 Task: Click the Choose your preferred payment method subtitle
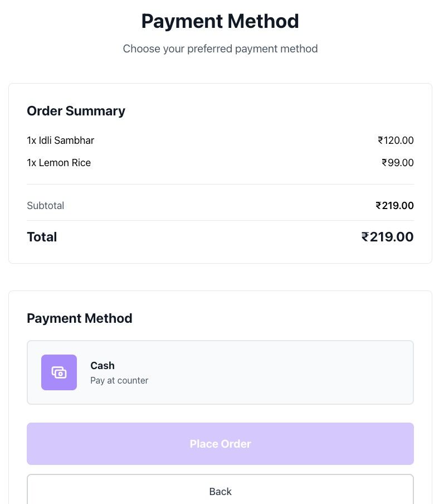click(x=220, y=49)
